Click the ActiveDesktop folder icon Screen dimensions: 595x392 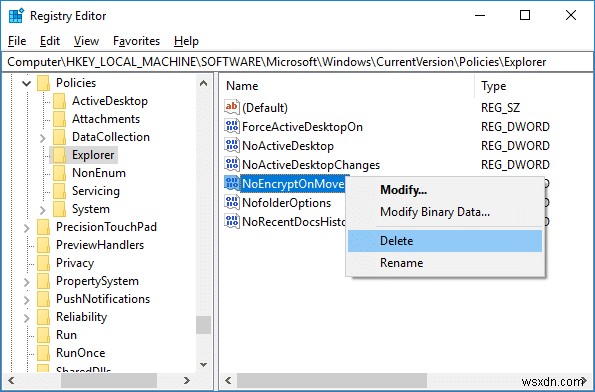(60, 101)
